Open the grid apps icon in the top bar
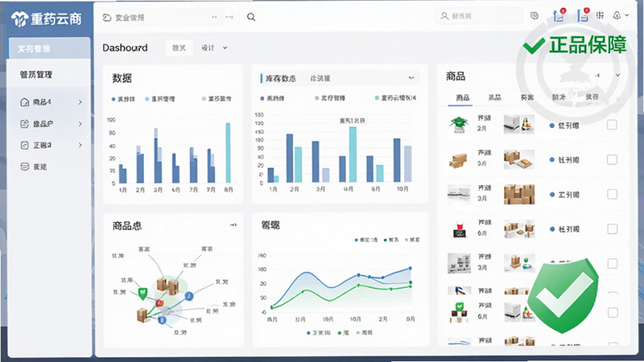The width and height of the screenshot is (644, 362). (x=600, y=15)
